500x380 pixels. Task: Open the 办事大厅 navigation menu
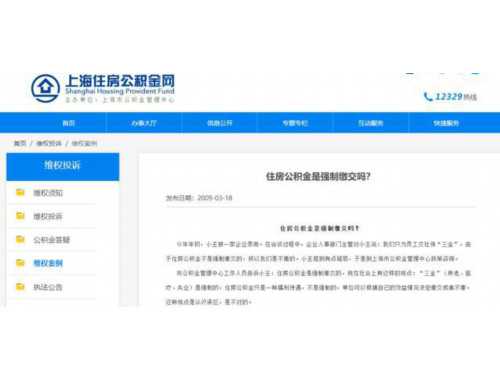(144, 123)
